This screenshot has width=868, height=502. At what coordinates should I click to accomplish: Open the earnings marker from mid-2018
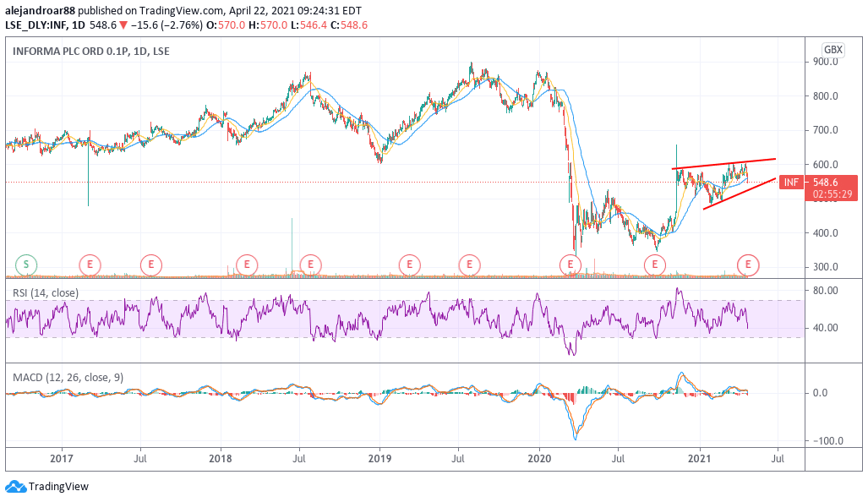(x=310, y=265)
